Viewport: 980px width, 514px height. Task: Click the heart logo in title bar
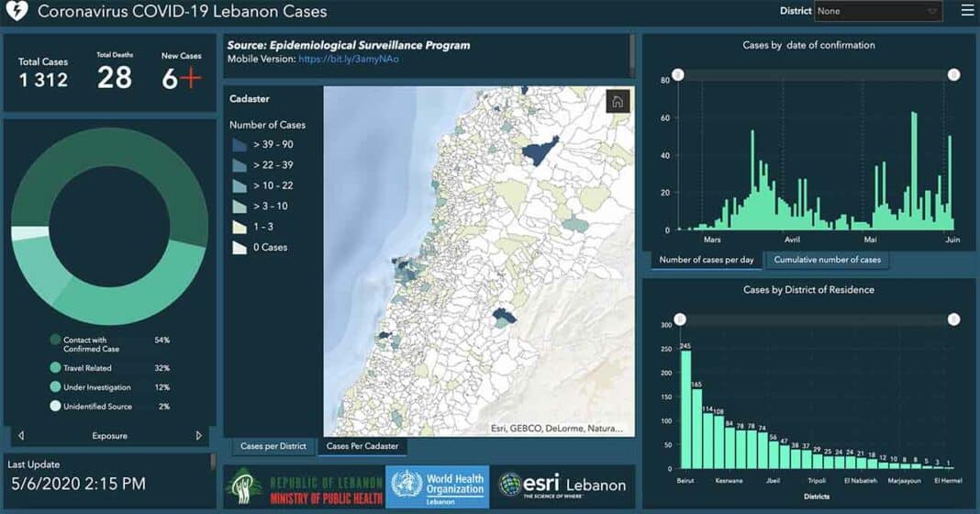pyautogui.click(x=17, y=12)
